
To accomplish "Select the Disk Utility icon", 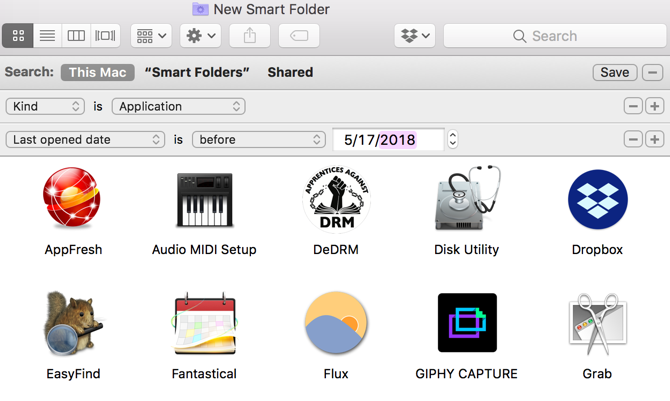I will 467,198.
